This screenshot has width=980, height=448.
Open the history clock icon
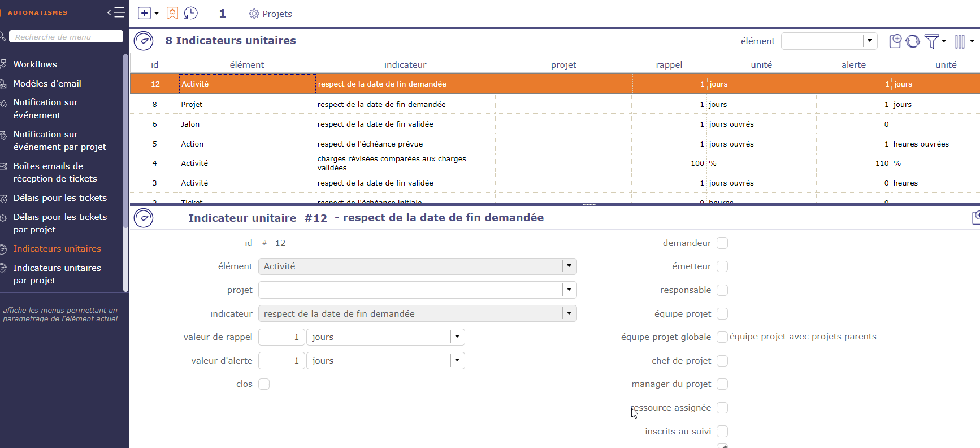pos(191,14)
